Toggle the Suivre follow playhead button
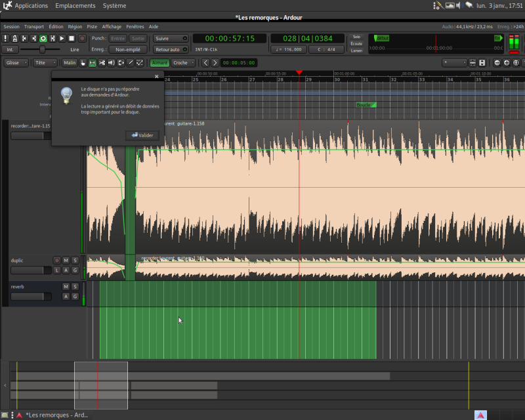The height and width of the screenshot is (420, 525). click(x=170, y=39)
